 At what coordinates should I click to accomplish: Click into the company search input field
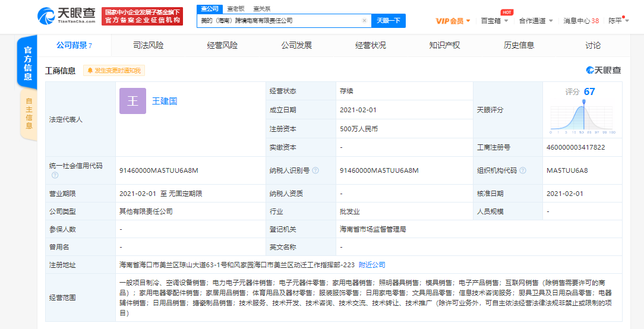(279, 21)
